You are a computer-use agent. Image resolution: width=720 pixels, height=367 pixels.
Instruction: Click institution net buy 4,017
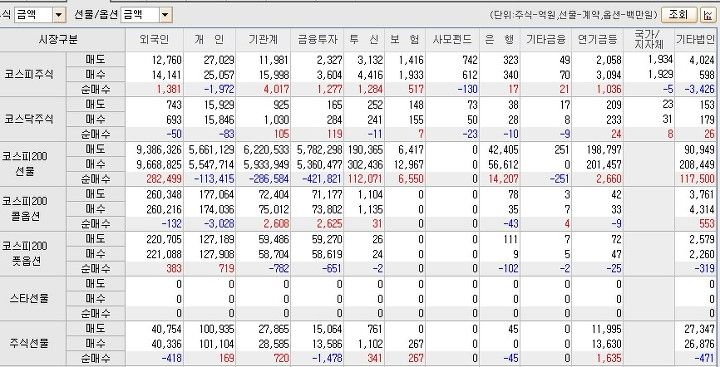click(x=276, y=89)
